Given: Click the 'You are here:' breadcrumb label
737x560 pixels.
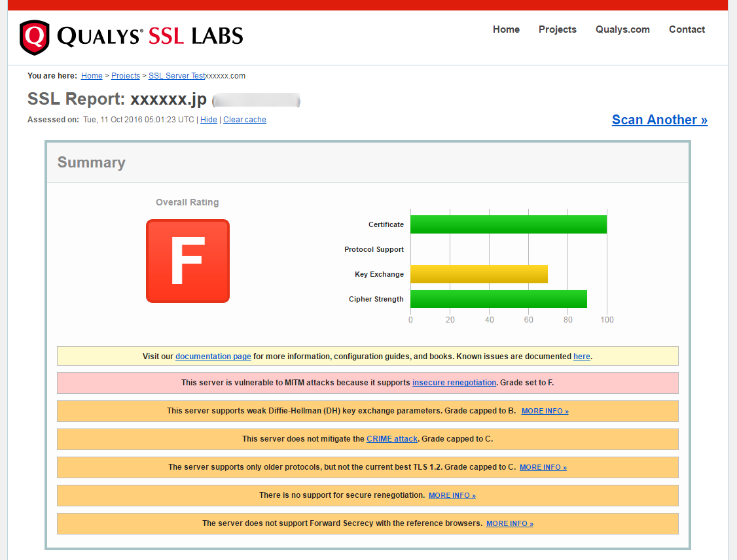Looking at the screenshot, I should click(52, 76).
